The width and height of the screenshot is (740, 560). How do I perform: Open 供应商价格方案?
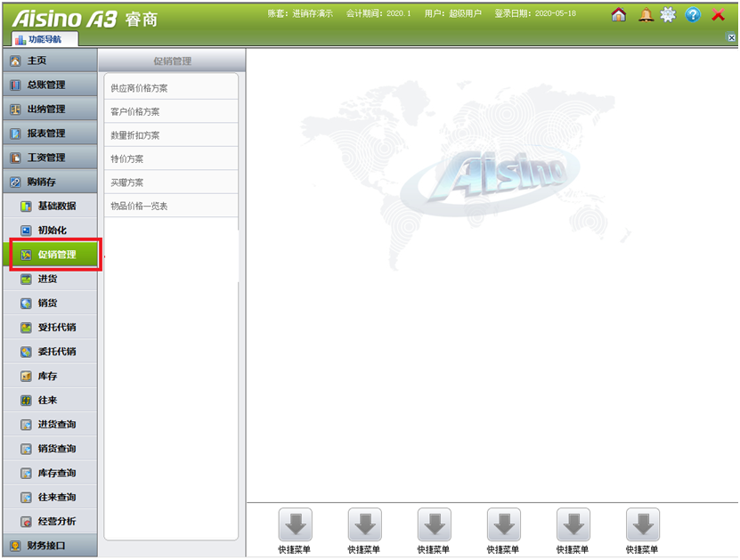[140, 88]
